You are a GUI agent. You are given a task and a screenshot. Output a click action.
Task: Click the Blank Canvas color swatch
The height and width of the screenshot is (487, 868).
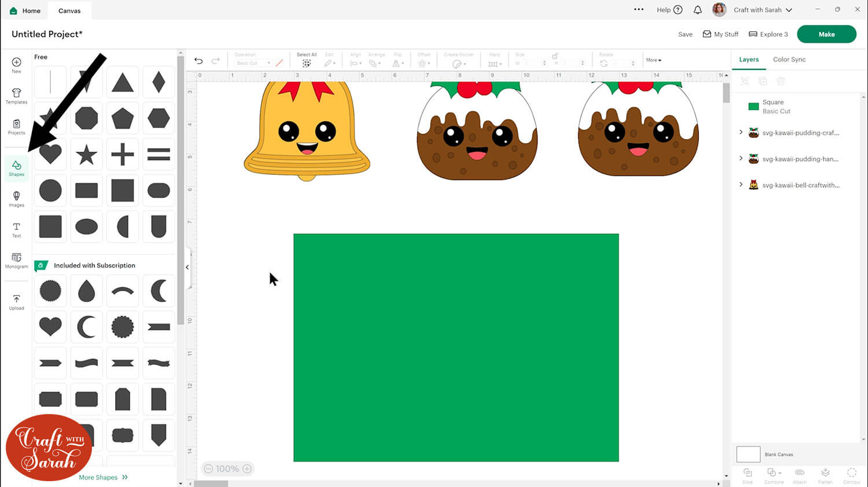[748, 454]
